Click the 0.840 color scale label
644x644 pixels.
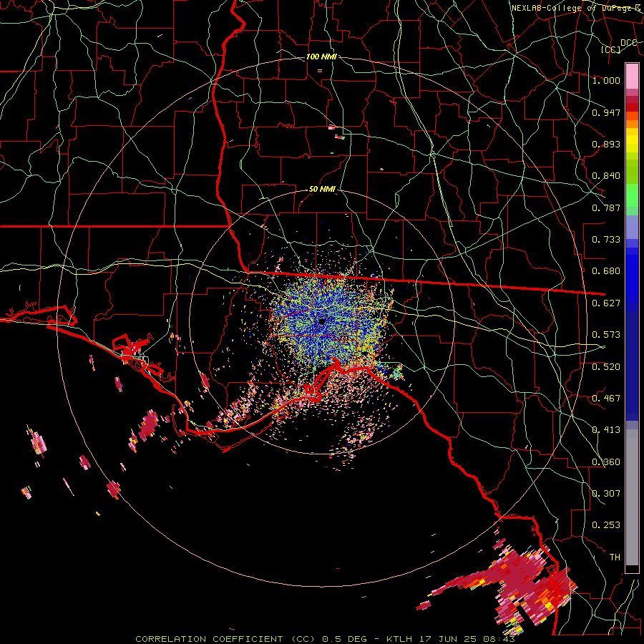point(606,176)
